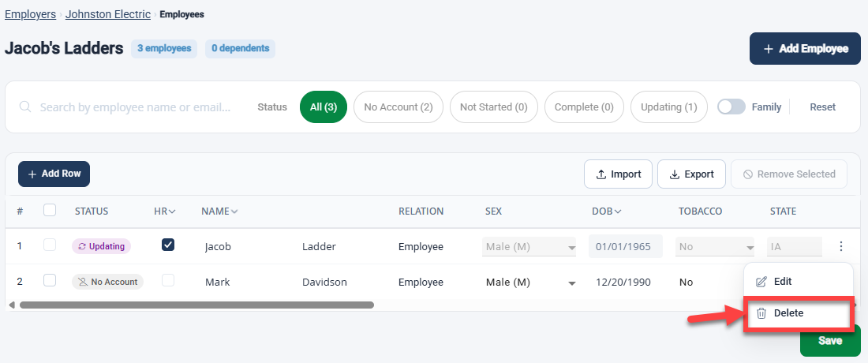Select the checkbox for row 1 Jacob
Image resolution: width=868 pixels, height=363 pixels.
49,245
